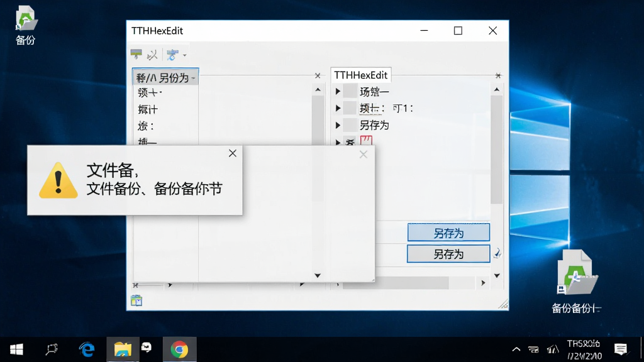Open the 另份为 dropdown in the left panel

pyautogui.click(x=165, y=77)
